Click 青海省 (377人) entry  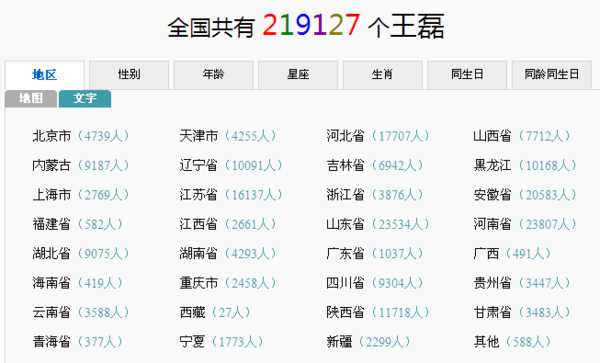(78, 342)
